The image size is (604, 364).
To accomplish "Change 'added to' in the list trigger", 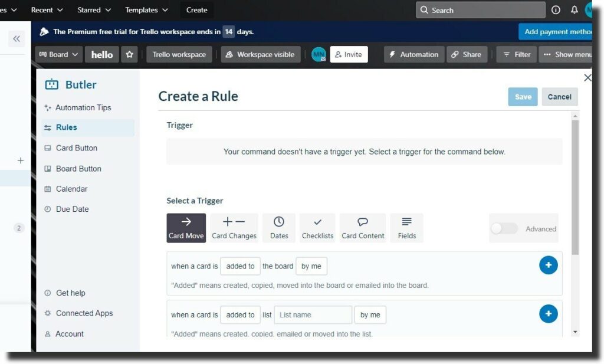I will click(240, 314).
